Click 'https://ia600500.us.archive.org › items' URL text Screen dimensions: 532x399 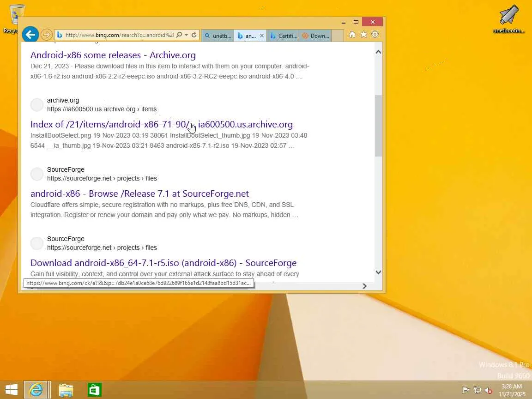(x=102, y=109)
